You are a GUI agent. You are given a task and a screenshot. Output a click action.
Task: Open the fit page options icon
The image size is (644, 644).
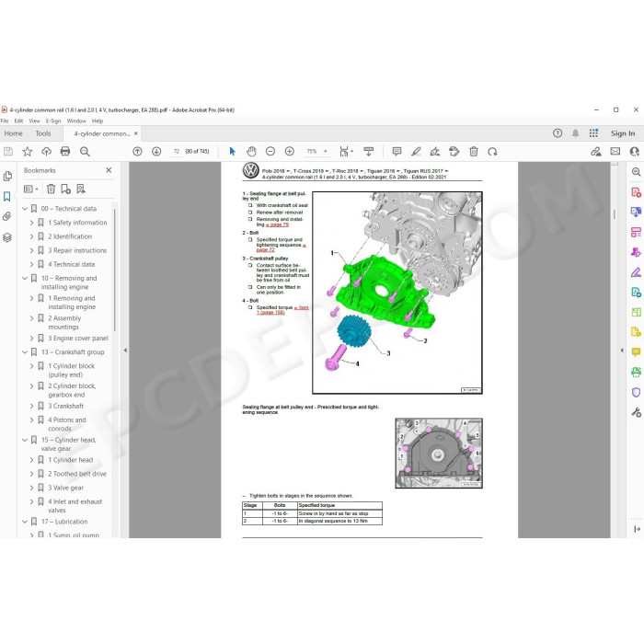coord(345,152)
